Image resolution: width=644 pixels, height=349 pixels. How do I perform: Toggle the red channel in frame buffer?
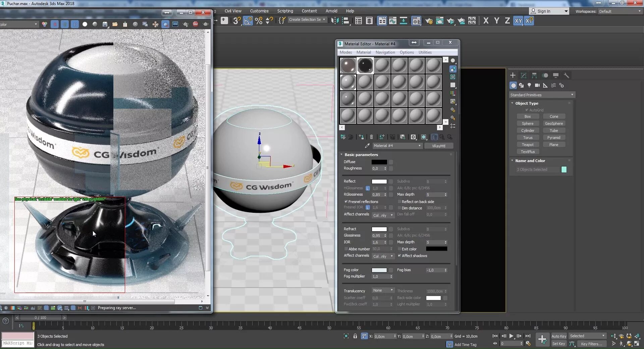click(x=55, y=24)
